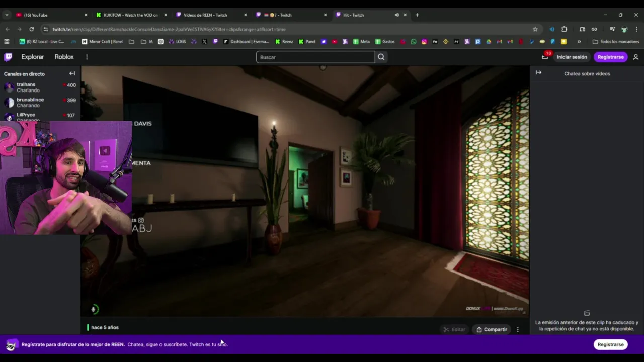Click the clip video player
The height and width of the screenshot is (362, 644).
coord(305,191)
